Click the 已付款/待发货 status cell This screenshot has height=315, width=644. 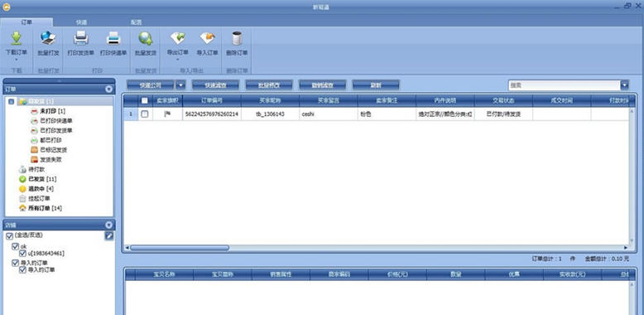(x=503, y=114)
